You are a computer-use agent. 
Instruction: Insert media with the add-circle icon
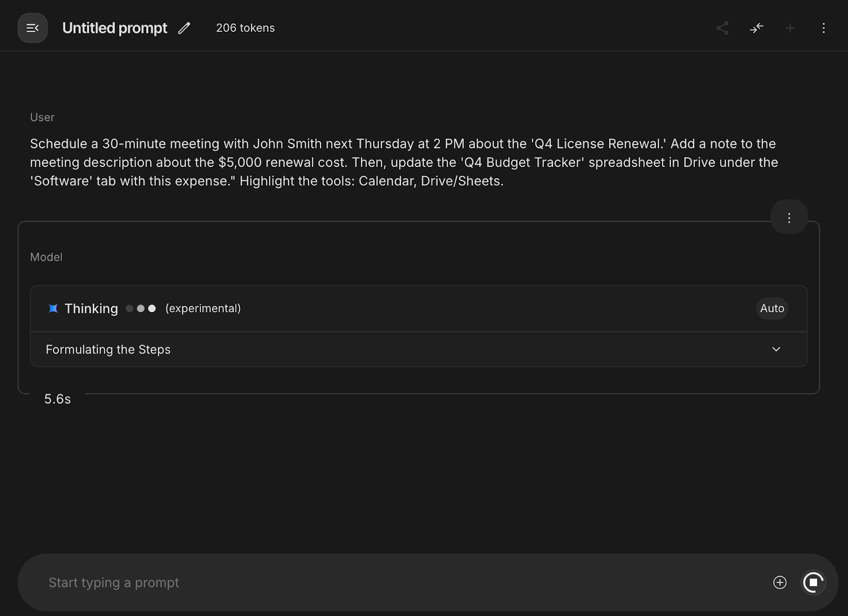[x=780, y=583]
